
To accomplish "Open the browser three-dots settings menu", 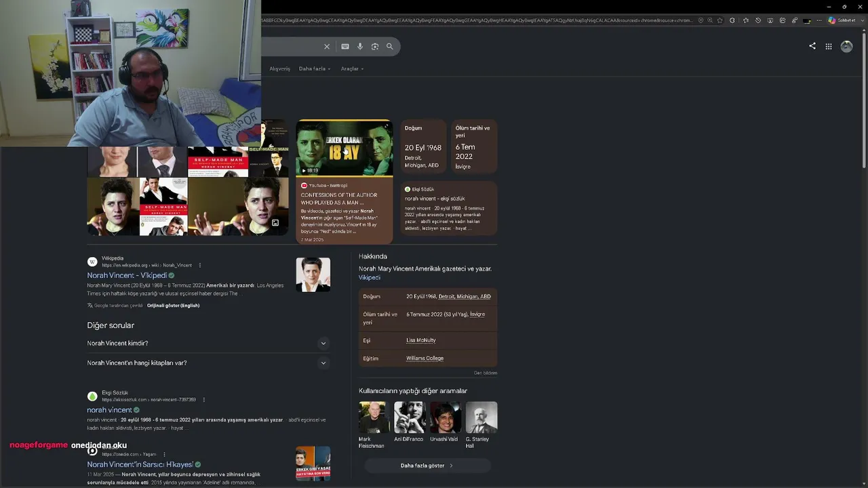I will 819,20.
